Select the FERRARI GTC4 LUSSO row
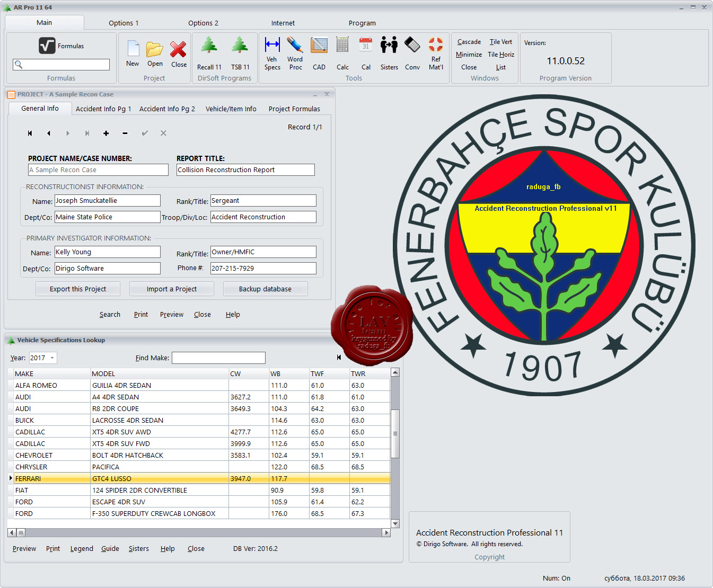This screenshot has width=713, height=588. [201, 478]
